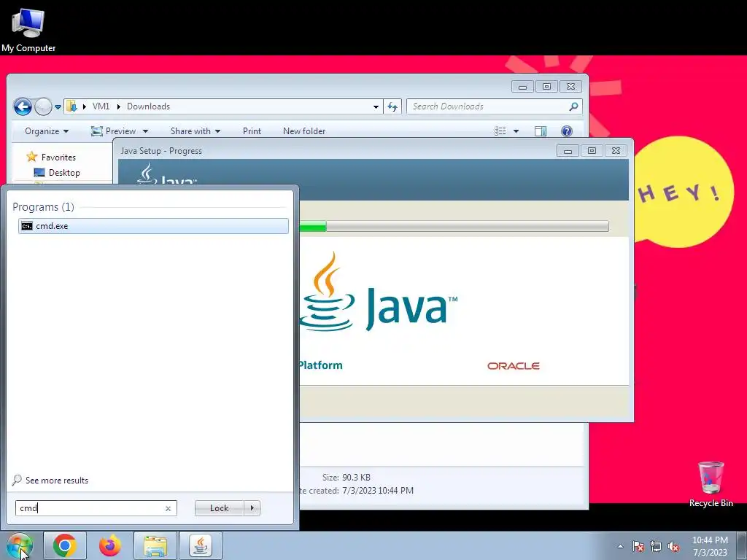Open the Recycle Bin
This screenshot has height=560, width=747.
[x=711, y=484]
